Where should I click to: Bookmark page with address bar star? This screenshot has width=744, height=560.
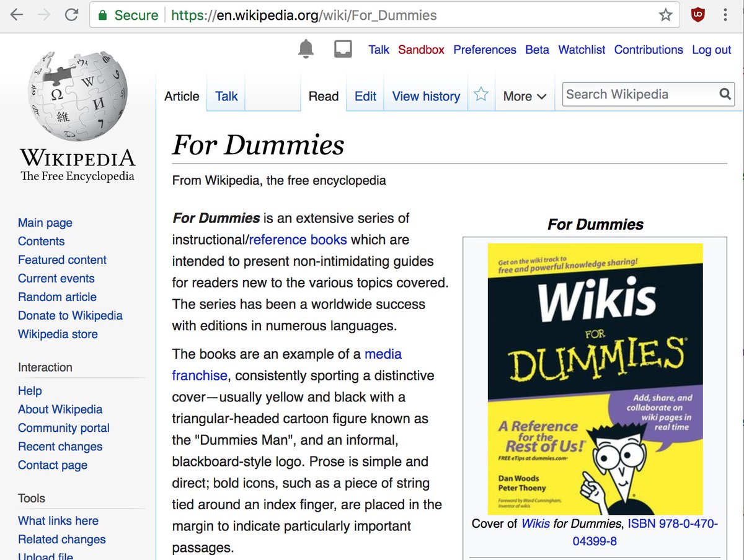pos(665,15)
